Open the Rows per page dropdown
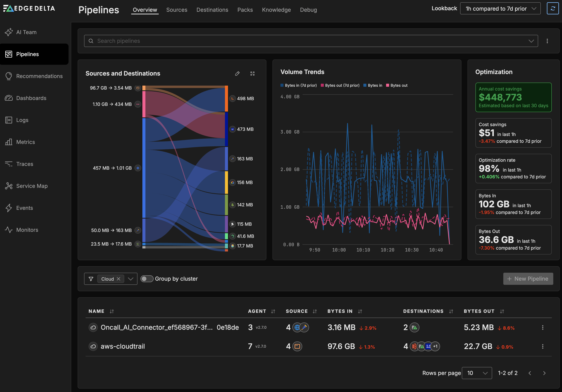Screen dimensions: 562x392 click(477, 373)
